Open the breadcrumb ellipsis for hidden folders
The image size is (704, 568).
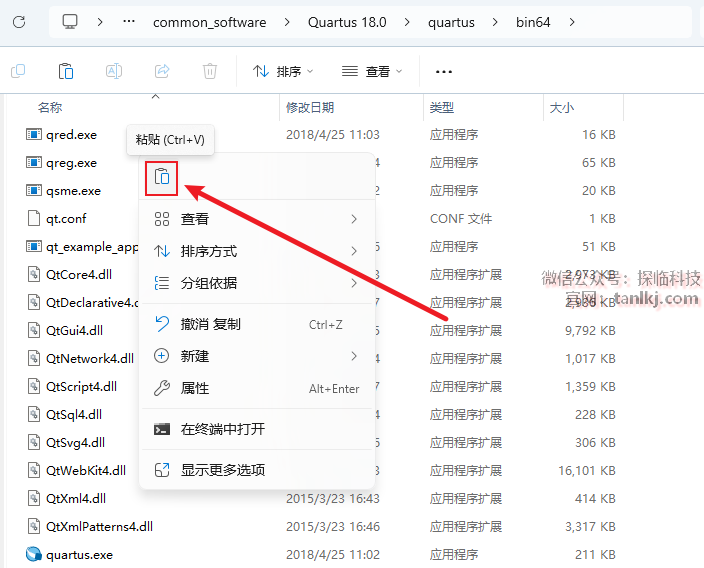[129, 22]
